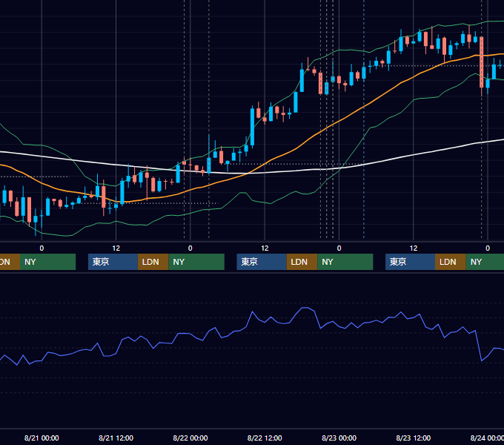Click the 8/23 00:00 date label
The image size is (504, 445).
(x=339, y=438)
